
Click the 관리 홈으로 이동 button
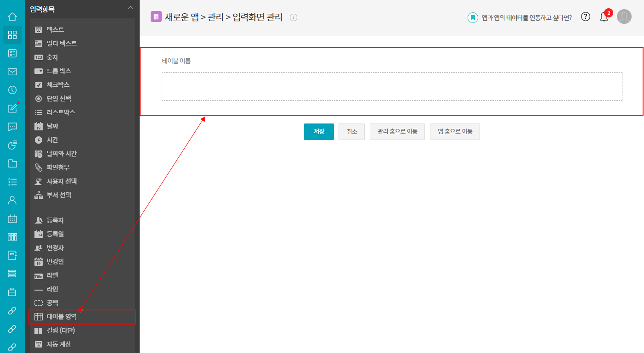click(x=397, y=132)
